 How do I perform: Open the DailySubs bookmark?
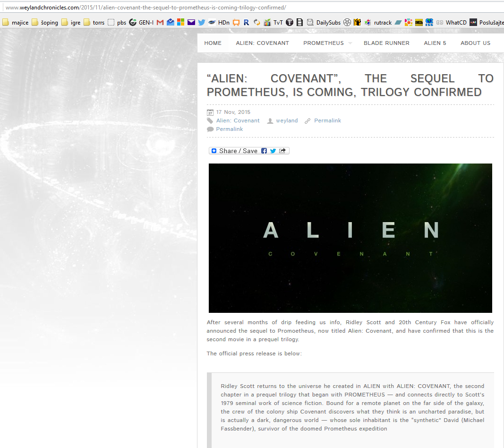pyautogui.click(x=324, y=23)
